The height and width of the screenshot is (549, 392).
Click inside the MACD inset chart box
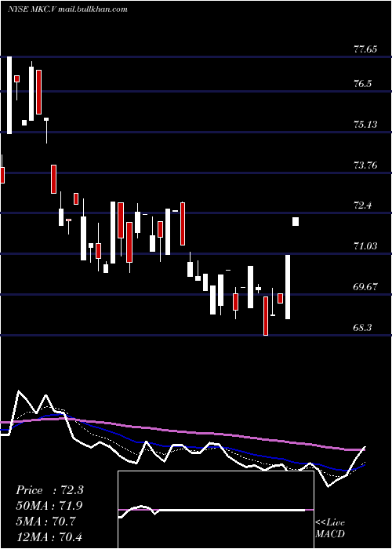coord(216,510)
